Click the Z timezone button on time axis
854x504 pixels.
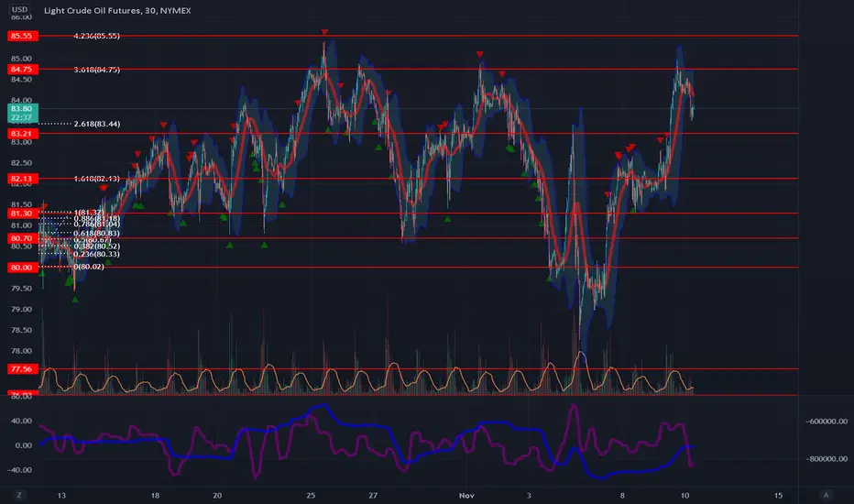pos(19,495)
